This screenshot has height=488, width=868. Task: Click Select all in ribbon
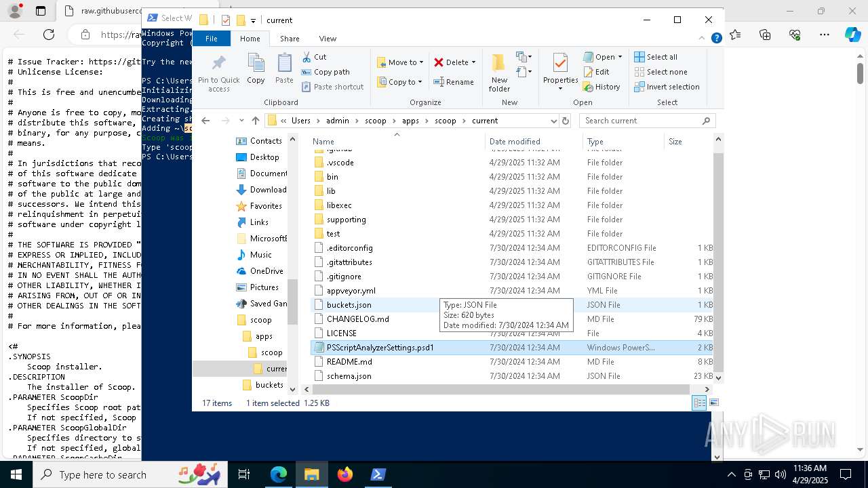point(656,57)
